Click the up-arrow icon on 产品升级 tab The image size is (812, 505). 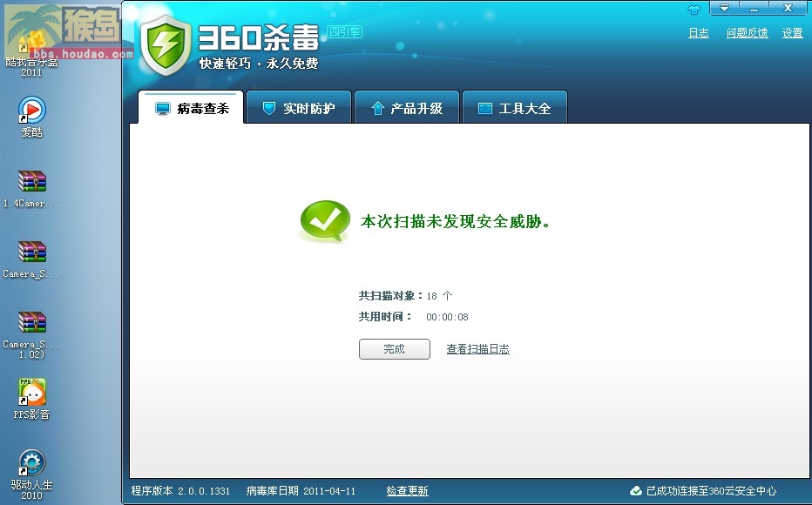coord(377,108)
